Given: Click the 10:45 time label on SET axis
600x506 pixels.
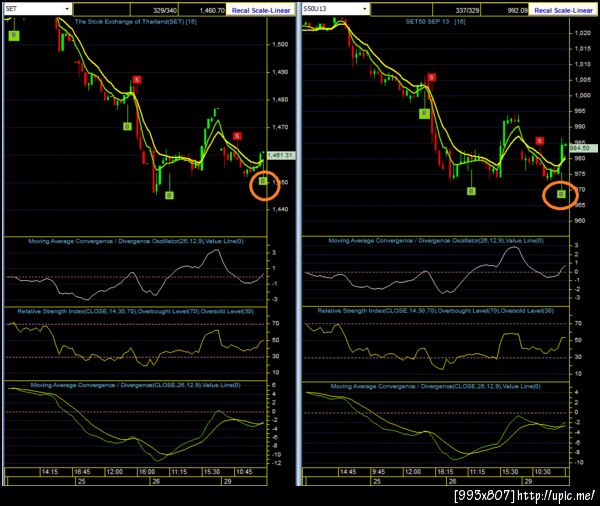Looking at the screenshot, I should (x=244, y=472).
